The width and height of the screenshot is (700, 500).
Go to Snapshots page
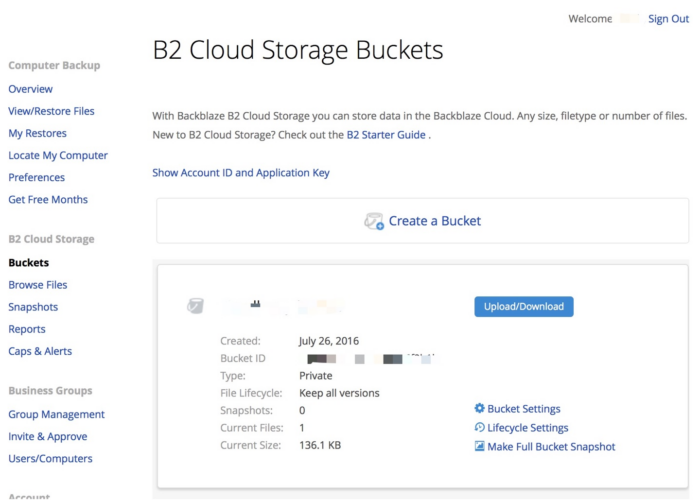pos(33,307)
